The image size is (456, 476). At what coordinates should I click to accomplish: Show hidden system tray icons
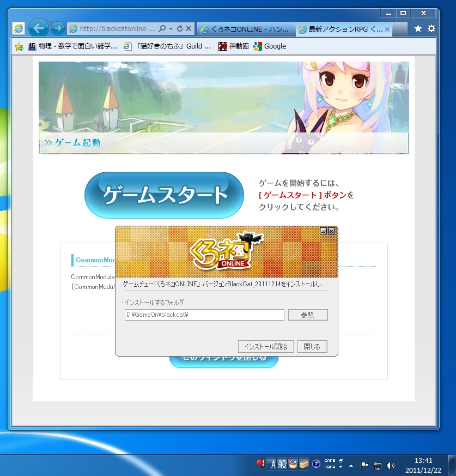(x=351, y=466)
